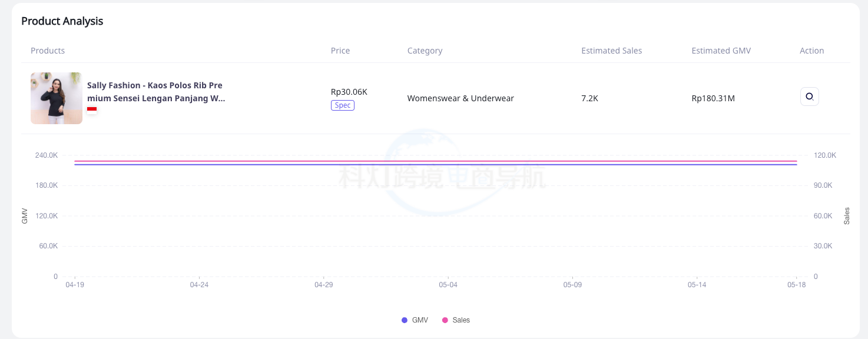Open the Spec badge under the price
Viewport: 868px width, 339px height.
click(342, 105)
